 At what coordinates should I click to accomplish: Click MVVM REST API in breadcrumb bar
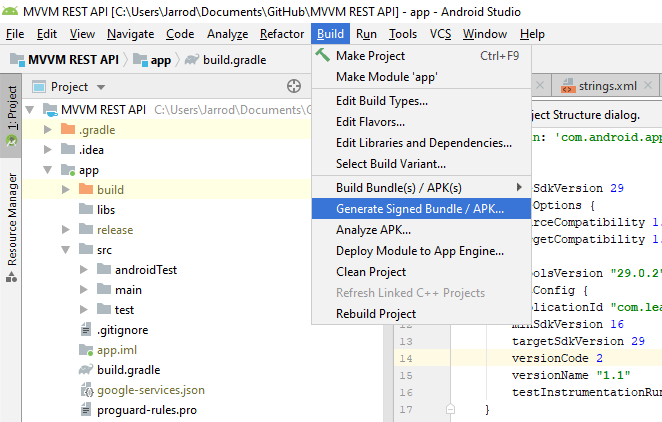click(73, 60)
